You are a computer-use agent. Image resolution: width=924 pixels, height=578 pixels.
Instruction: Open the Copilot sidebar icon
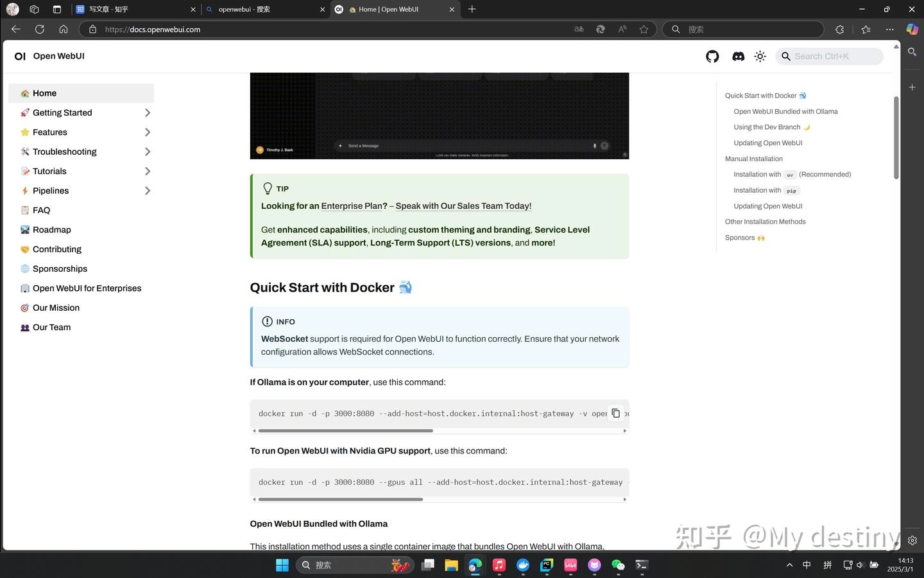(x=912, y=29)
